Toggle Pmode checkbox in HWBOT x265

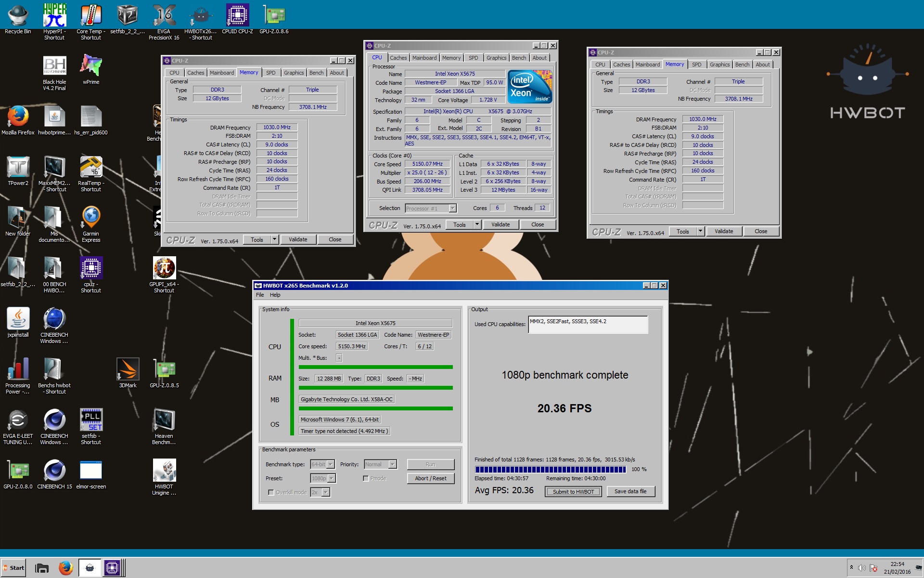pos(366,478)
